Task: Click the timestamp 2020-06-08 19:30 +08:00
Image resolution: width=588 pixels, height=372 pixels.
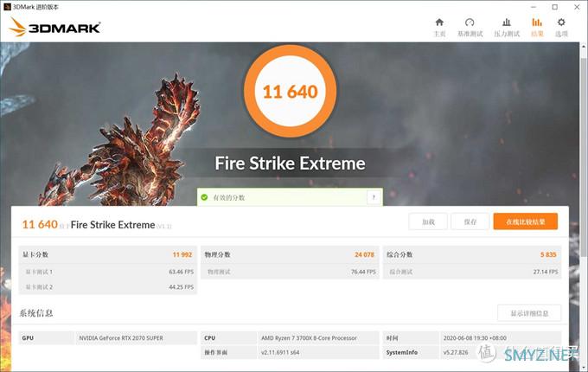Action: point(475,338)
